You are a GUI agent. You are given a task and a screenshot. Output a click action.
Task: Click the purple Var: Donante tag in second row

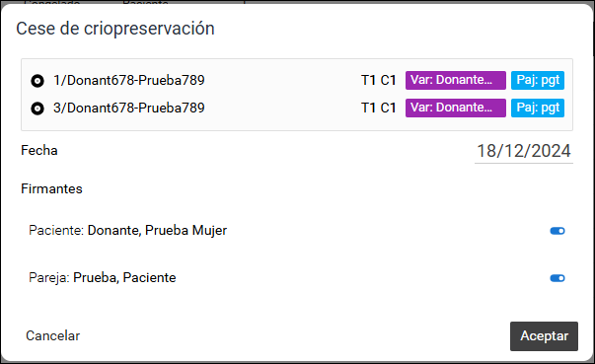pos(455,108)
